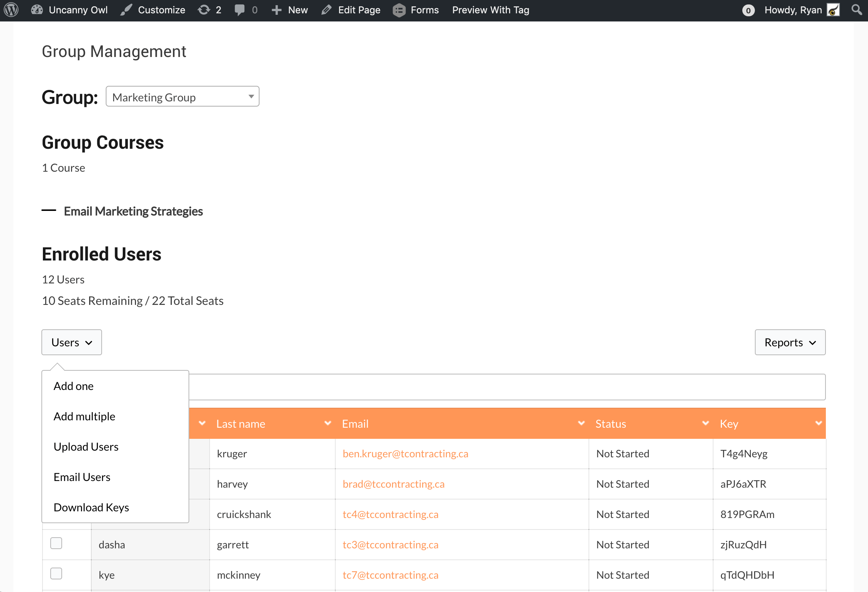The height and width of the screenshot is (592, 868).
Task: Collapse the Users dropdown button
Action: pos(71,342)
